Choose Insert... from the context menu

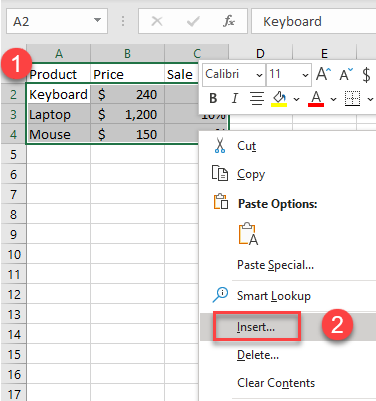pos(256,327)
